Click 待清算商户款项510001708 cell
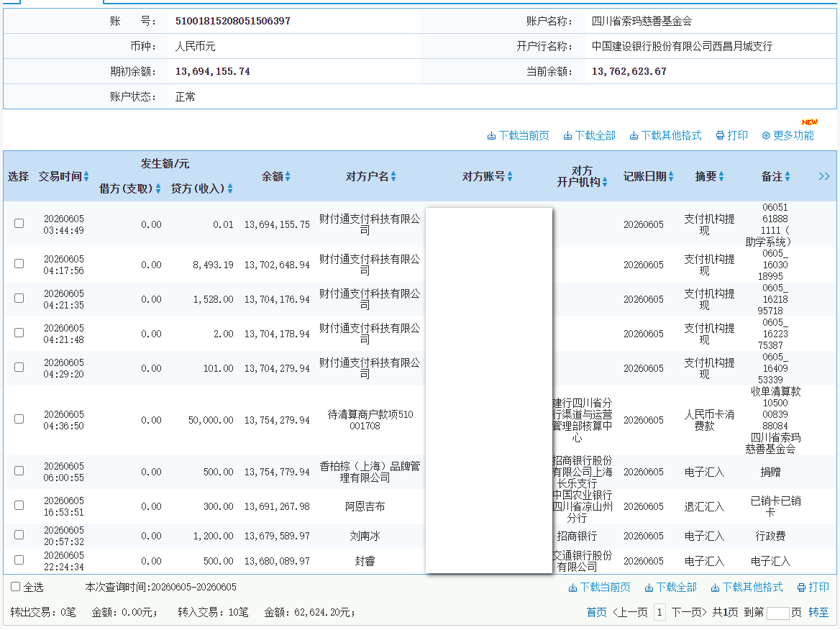The image size is (840, 630). [370, 420]
